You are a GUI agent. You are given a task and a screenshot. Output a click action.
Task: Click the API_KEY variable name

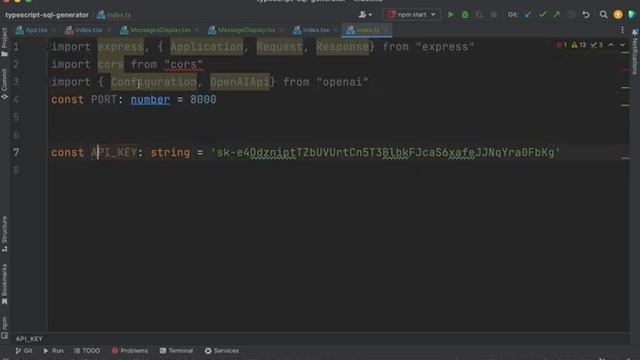(x=114, y=153)
